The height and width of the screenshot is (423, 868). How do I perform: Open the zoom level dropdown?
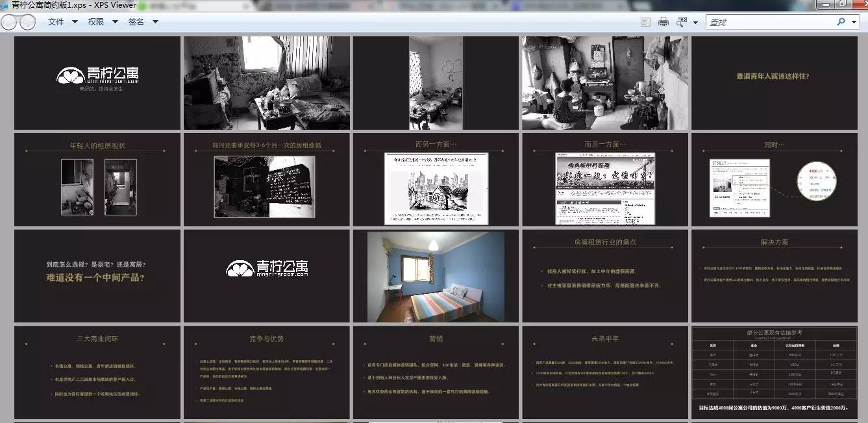[x=697, y=21]
